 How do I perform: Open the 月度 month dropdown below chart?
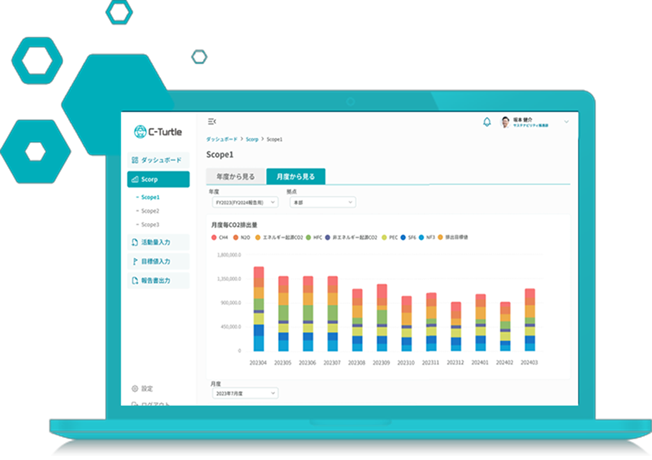pyautogui.click(x=244, y=393)
